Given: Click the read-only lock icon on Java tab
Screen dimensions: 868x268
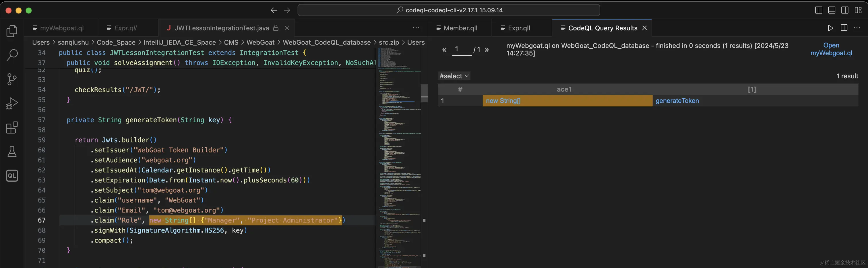Looking at the screenshot, I should 276,28.
